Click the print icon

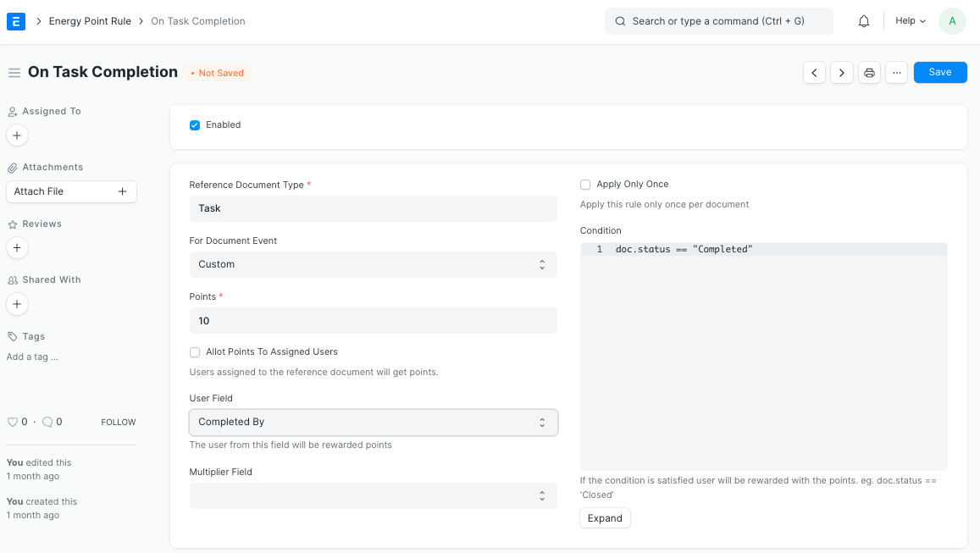pyautogui.click(x=869, y=73)
